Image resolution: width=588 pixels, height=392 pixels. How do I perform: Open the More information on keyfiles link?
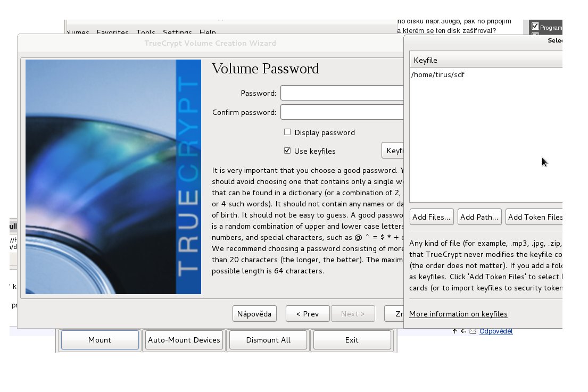(458, 314)
